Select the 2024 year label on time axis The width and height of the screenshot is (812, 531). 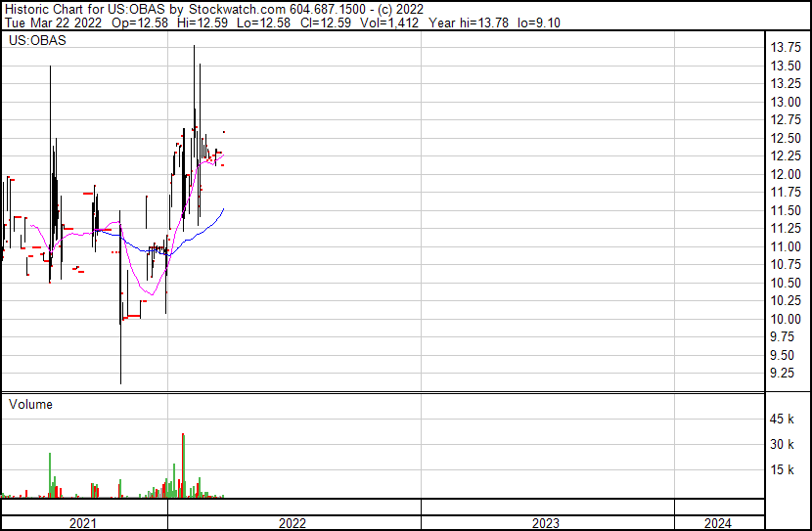click(716, 523)
